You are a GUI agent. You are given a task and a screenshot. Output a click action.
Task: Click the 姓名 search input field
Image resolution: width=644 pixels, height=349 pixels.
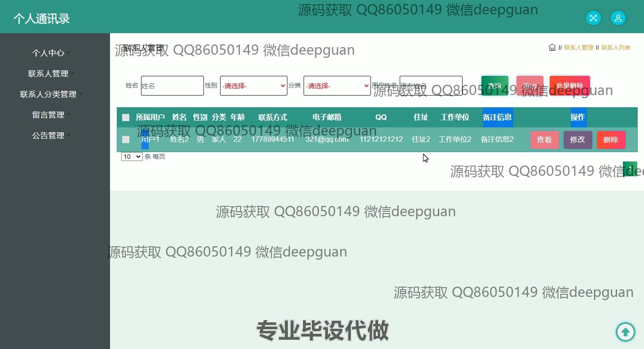click(172, 86)
